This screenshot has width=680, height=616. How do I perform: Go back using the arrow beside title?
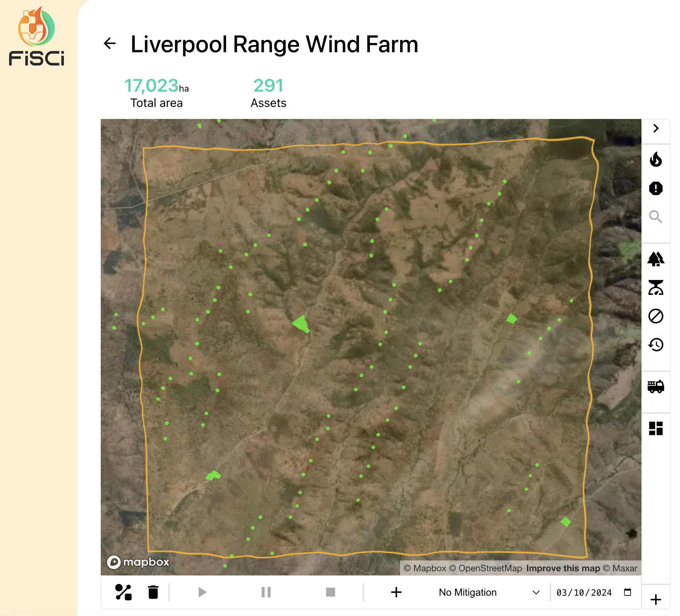[x=109, y=44]
